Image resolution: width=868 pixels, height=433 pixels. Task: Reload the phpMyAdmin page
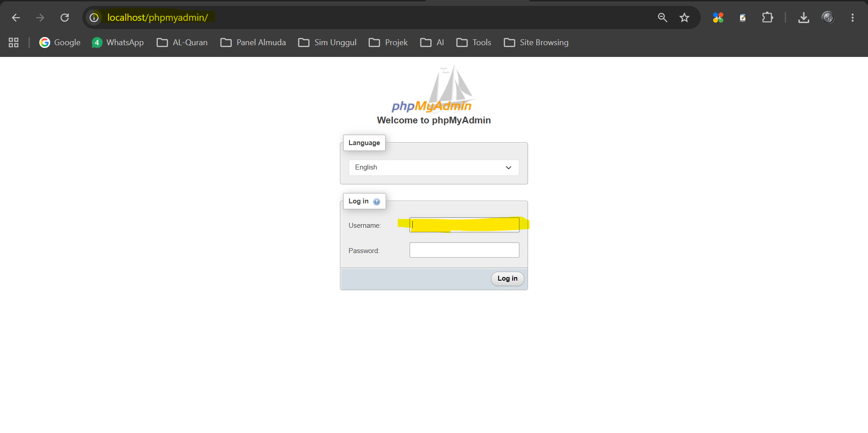click(65, 18)
